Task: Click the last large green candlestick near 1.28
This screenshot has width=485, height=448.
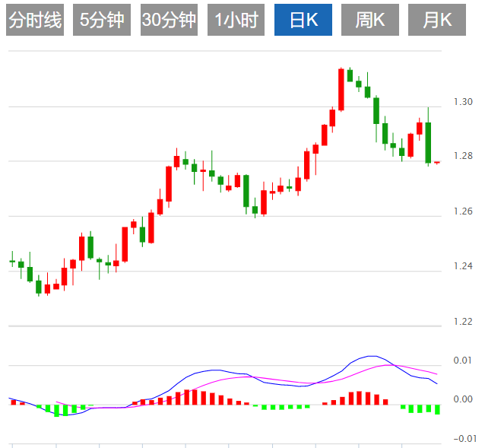Action: pos(428,142)
